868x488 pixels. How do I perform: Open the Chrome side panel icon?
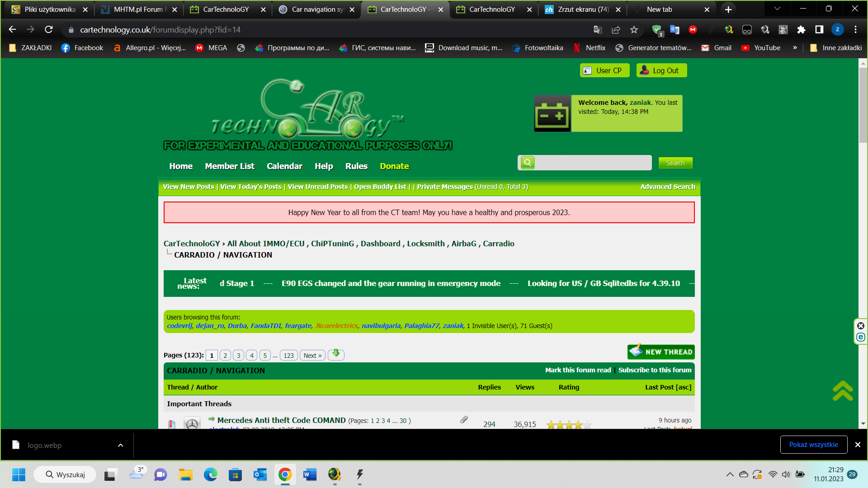tap(819, 29)
